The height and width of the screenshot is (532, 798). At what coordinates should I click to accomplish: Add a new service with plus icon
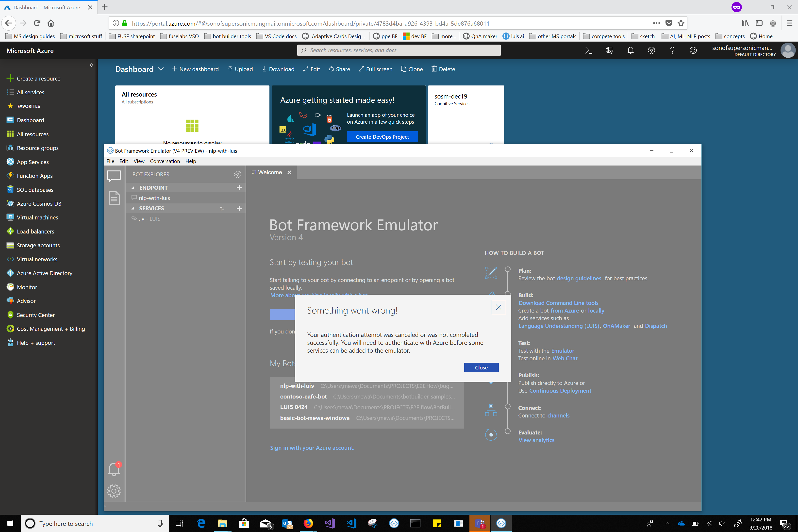239,208
